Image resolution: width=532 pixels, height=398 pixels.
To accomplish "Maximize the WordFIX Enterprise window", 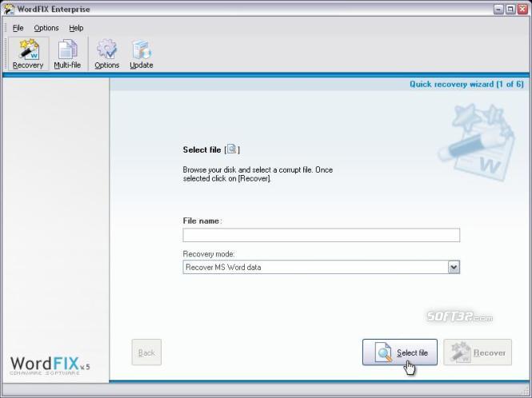I will click(x=510, y=9).
